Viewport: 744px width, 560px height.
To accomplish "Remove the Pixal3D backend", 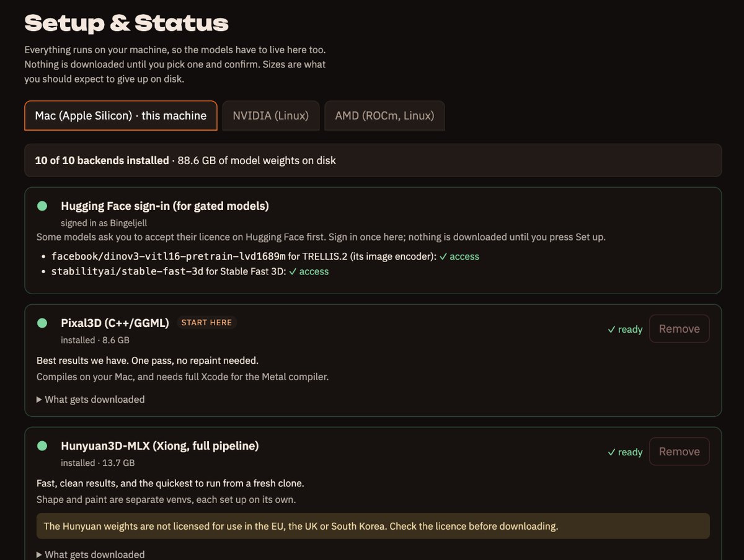I will tap(679, 329).
